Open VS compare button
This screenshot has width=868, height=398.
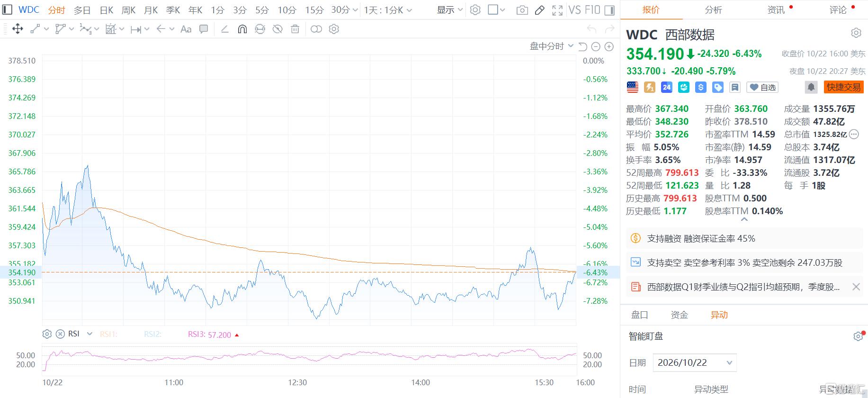[574, 10]
